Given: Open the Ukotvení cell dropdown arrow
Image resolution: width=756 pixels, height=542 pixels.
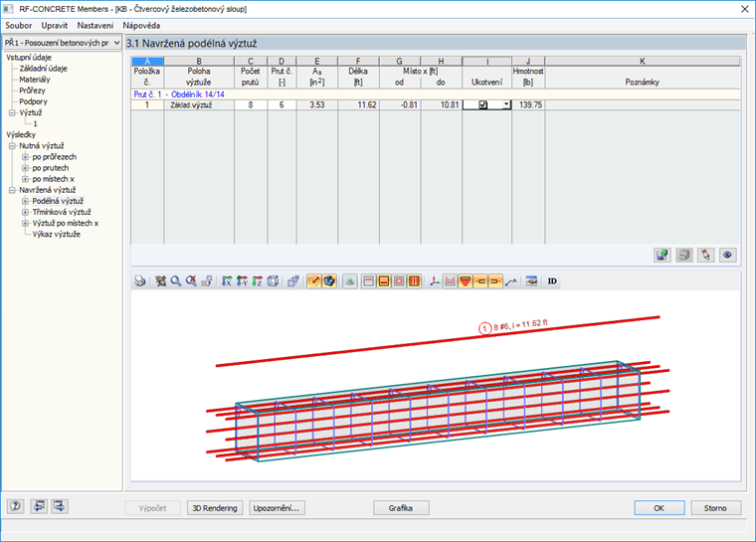Looking at the screenshot, I should (506, 104).
